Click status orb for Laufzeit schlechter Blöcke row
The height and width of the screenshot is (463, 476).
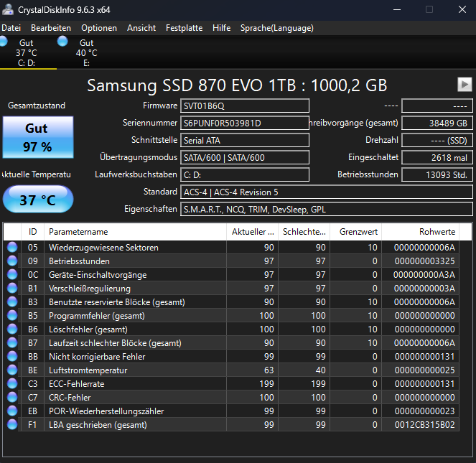click(x=12, y=343)
